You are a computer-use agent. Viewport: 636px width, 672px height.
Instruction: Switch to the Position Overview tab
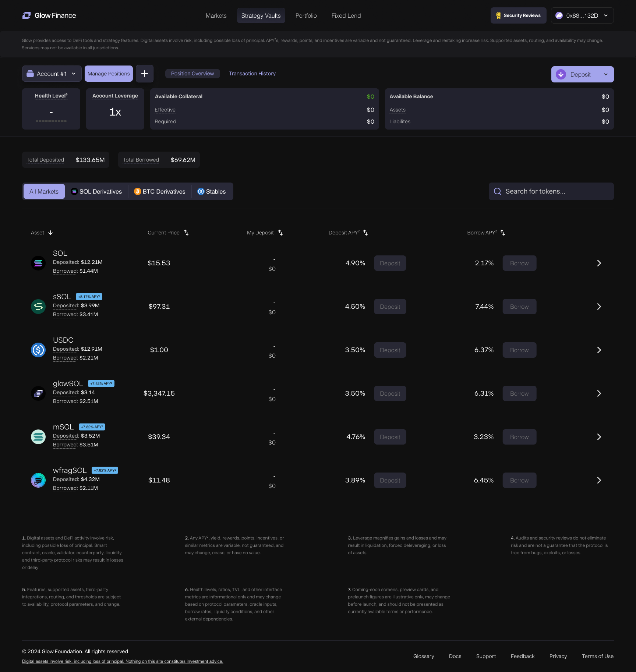click(192, 74)
